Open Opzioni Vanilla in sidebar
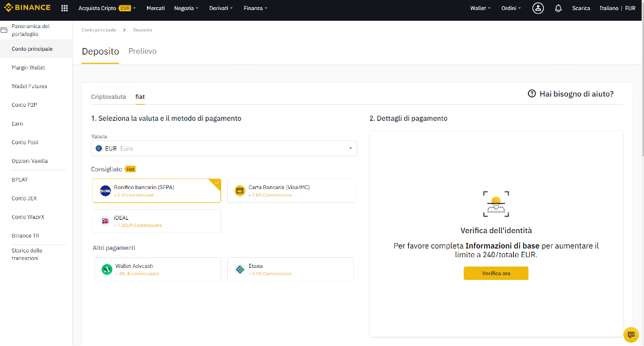644x346 pixels. pyautogui.click(x=29, y=161)
